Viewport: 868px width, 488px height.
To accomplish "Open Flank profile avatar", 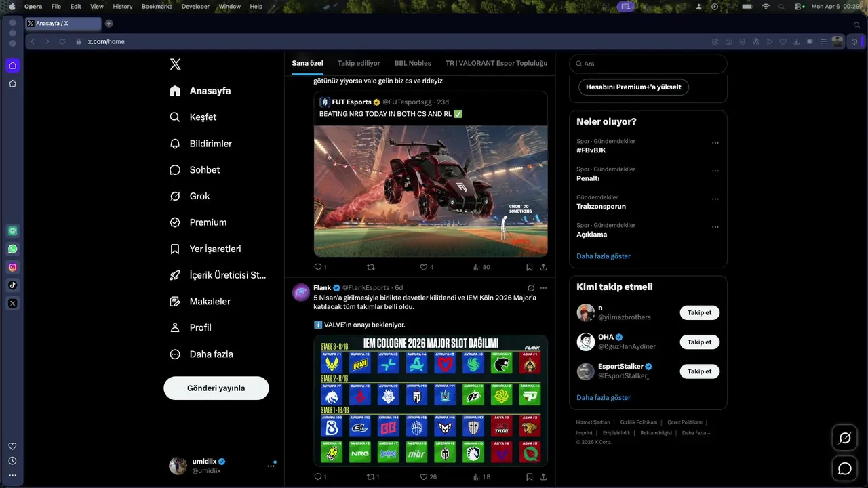I will [x=301, y=292].
